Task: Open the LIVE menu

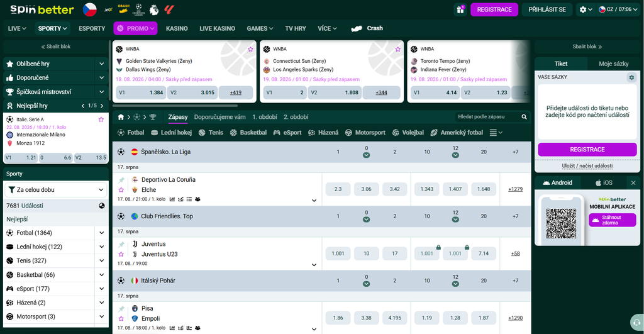Action: tap(17, 28)
